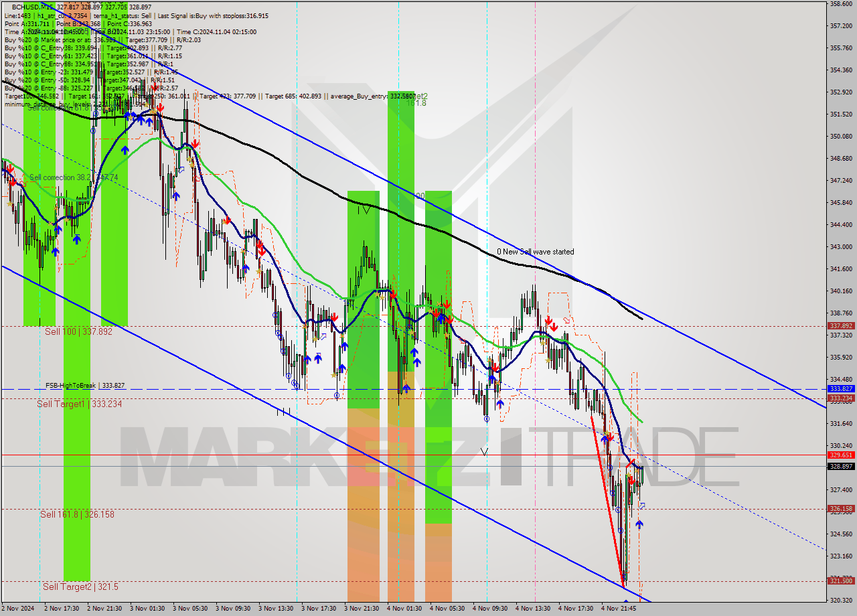857x616 pixels.
Task: Click the 'FSB-HighToBreak | 333.827' label
Action: (85, 386)
